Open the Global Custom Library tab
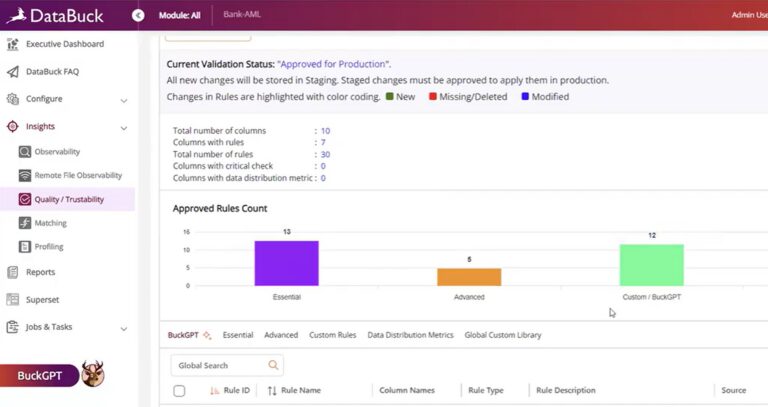The image size is (768, 407). pos(503,335)
